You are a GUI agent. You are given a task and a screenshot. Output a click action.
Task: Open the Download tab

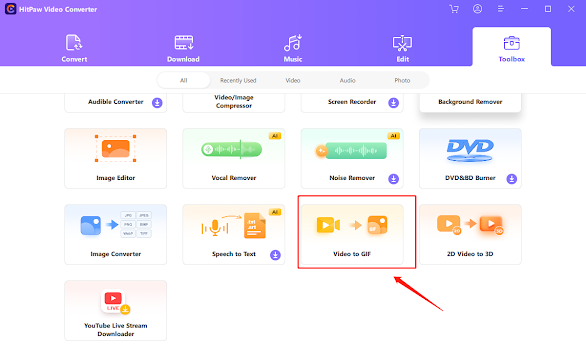pyautogui.click(x=183, y=48)
